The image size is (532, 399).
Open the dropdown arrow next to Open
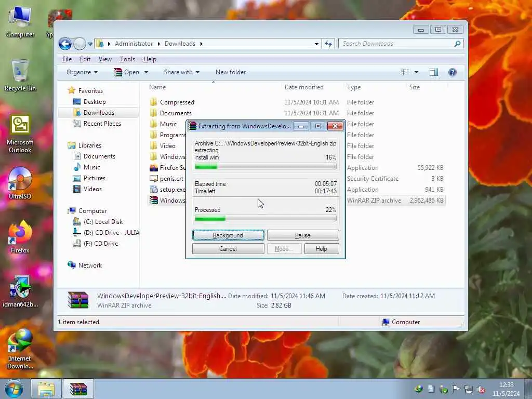[x=146, y=72]
